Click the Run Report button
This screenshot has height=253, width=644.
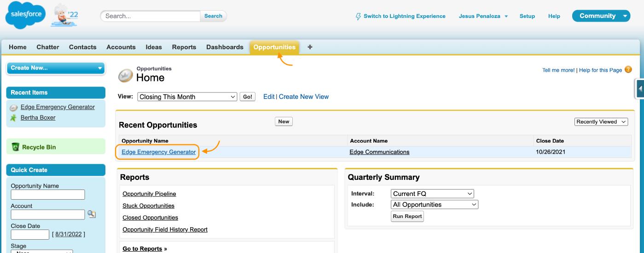(x=407, y=216)
